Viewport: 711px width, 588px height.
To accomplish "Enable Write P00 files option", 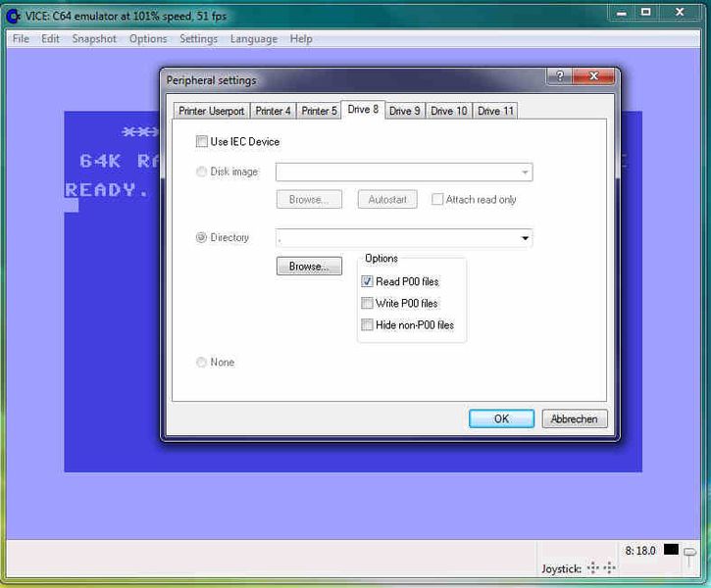I will coord(368,303).
